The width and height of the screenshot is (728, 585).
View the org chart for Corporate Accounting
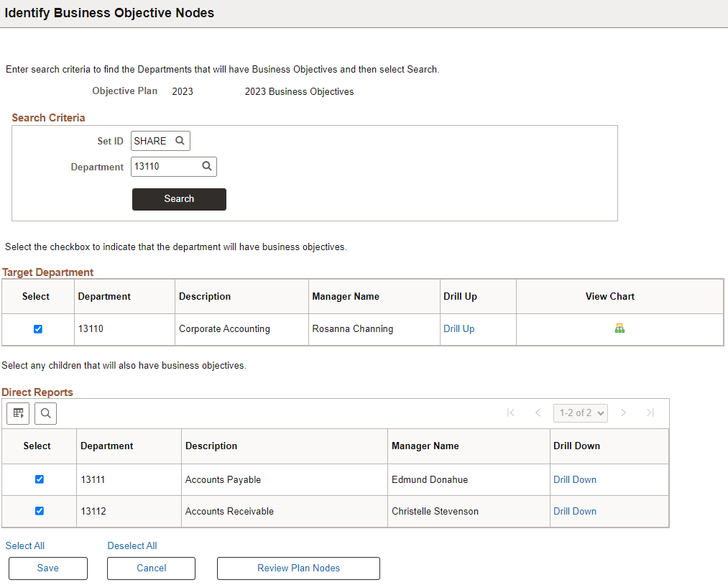coord(619,328)
